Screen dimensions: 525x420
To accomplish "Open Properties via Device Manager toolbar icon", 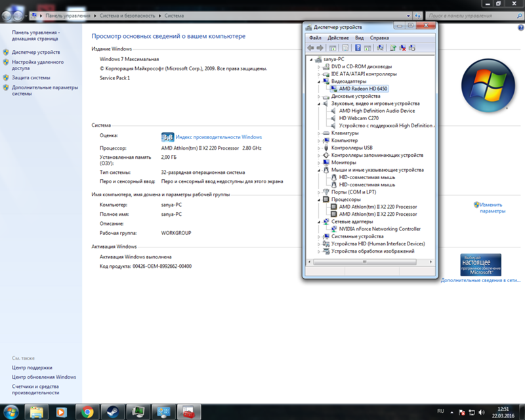I will click(x=345, y=48).
